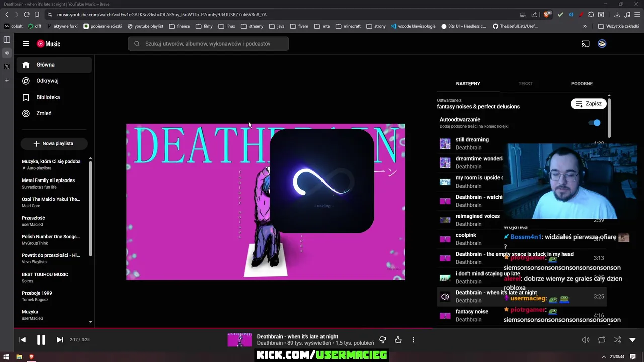Open Ozoi The Maid x Yakui playlist
The image size is (644, 362).
(51, 202)
